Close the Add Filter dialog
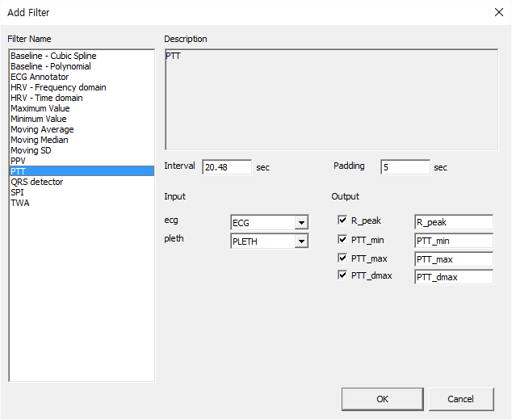 click(x=498, y=12)
